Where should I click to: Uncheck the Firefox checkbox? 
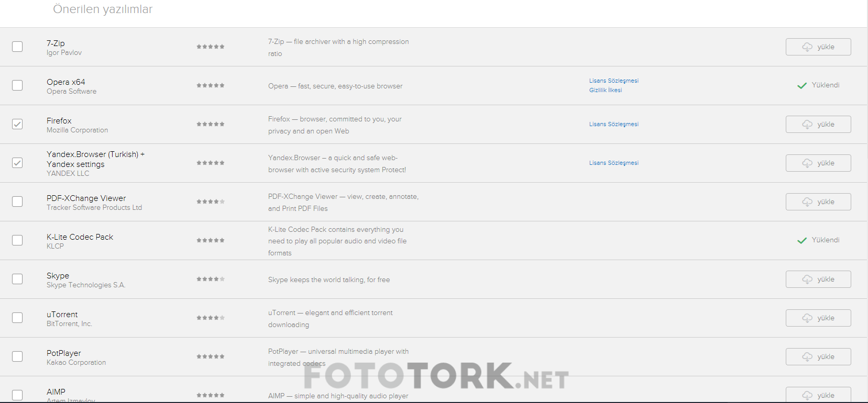(x=17, y=124)
